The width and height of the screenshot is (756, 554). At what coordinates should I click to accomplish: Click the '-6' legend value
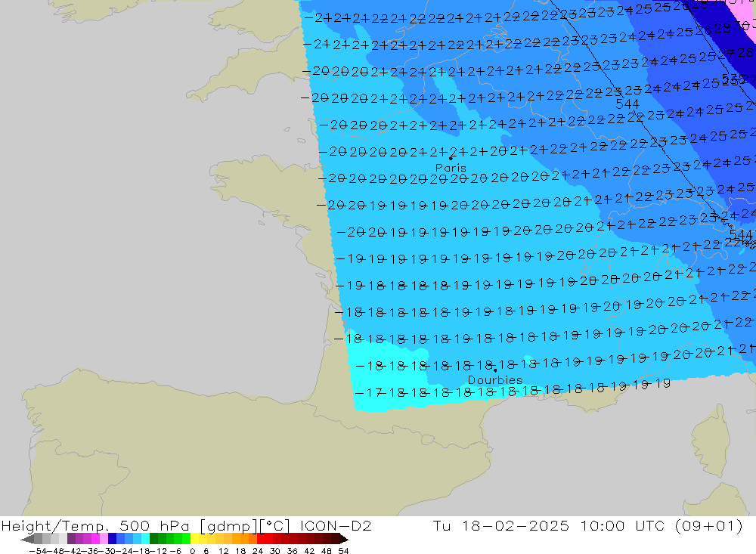pyautogui.click(x=175, y=551)
